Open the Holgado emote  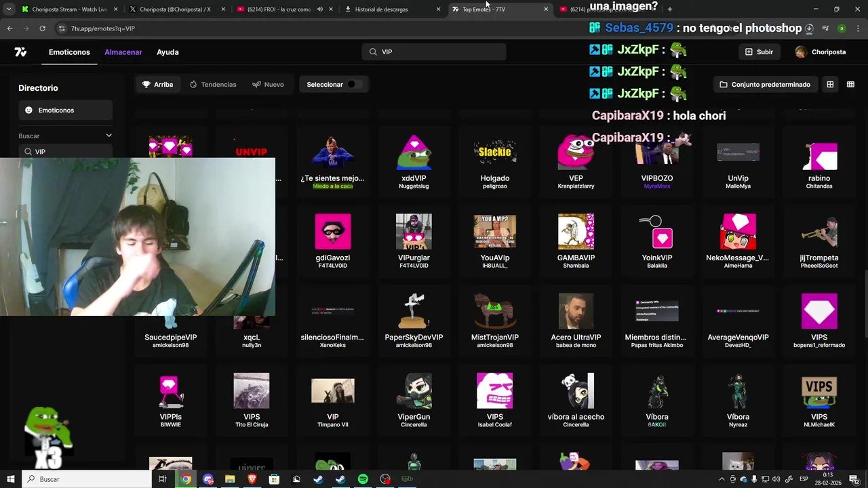[495, 163]
